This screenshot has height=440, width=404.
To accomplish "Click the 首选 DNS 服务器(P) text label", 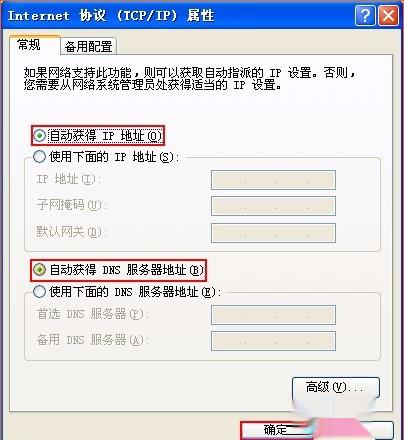I will [x=91, y=314].
